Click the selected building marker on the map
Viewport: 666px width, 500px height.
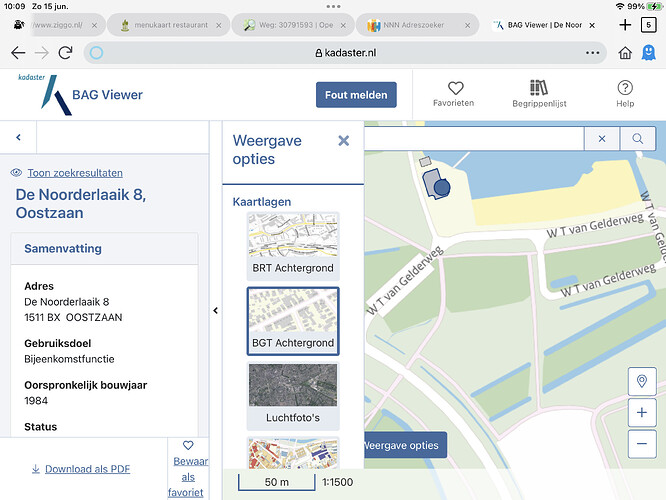pos(442,187)
